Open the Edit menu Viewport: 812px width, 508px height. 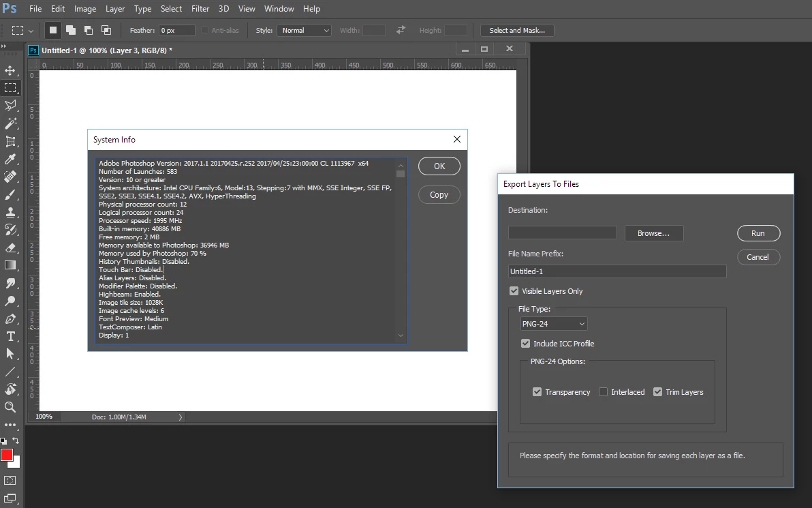(57, 9)
